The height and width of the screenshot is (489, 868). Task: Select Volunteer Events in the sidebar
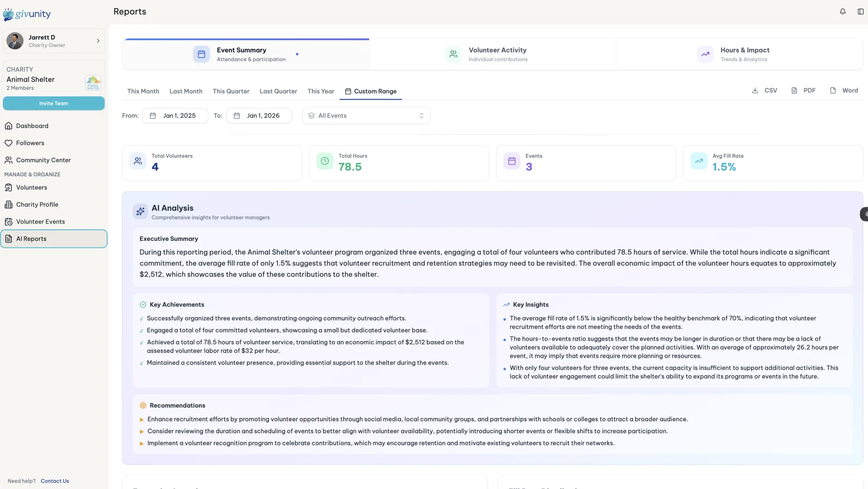(x=40, y=221)
